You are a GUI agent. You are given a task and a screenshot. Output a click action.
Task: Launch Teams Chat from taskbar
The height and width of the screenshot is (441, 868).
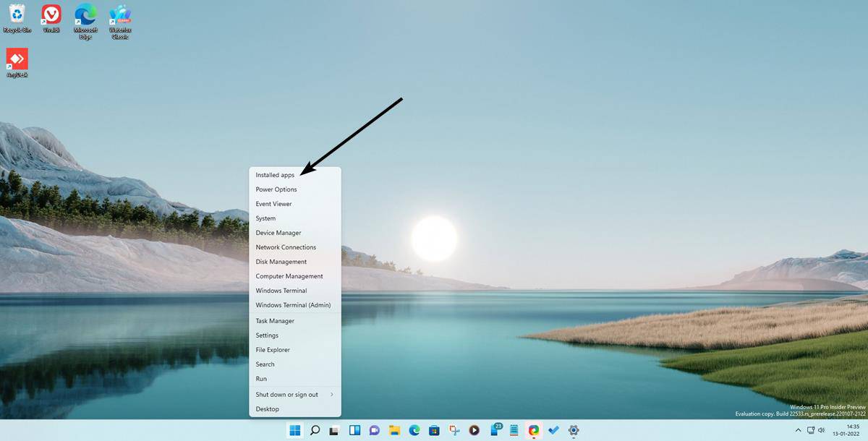tap(375, 430)
